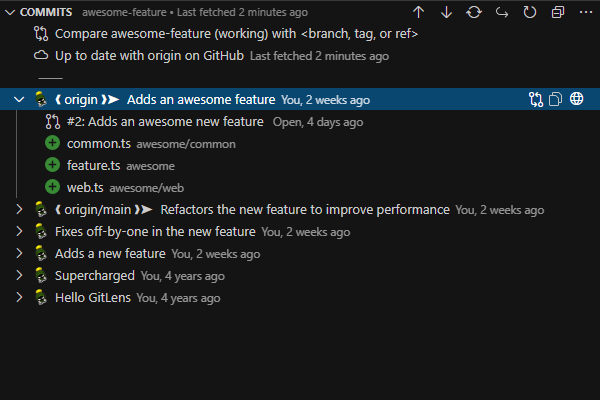600x400 pixels.
Task: Click the Collapse All icon
Action: click(558, 12)
